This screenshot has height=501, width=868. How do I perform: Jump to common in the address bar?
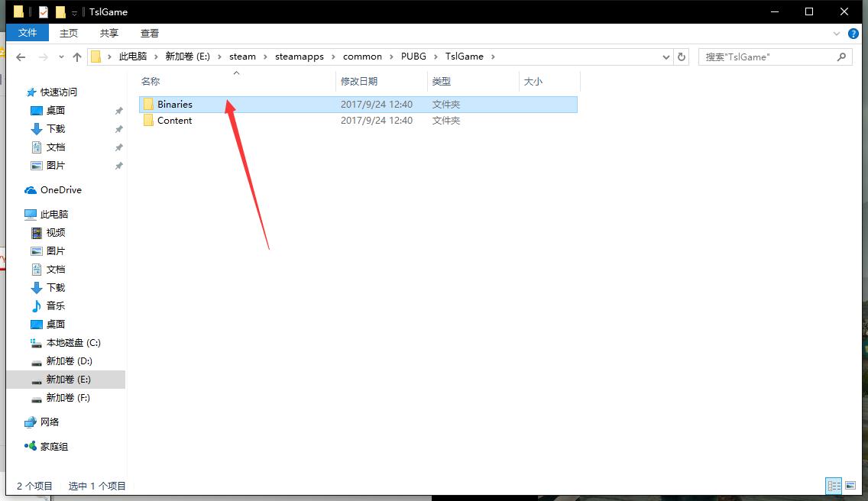[x=363, y=57]
